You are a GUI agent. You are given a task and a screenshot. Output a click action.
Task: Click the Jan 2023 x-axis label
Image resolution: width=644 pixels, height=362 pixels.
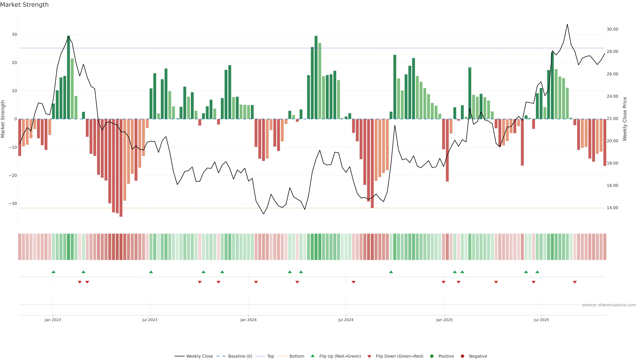53,320
